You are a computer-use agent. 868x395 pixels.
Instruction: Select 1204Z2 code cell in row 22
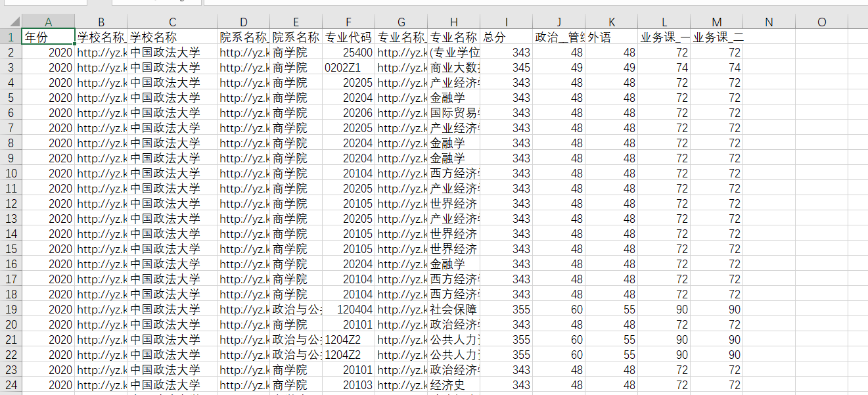(x=349, y=354)
